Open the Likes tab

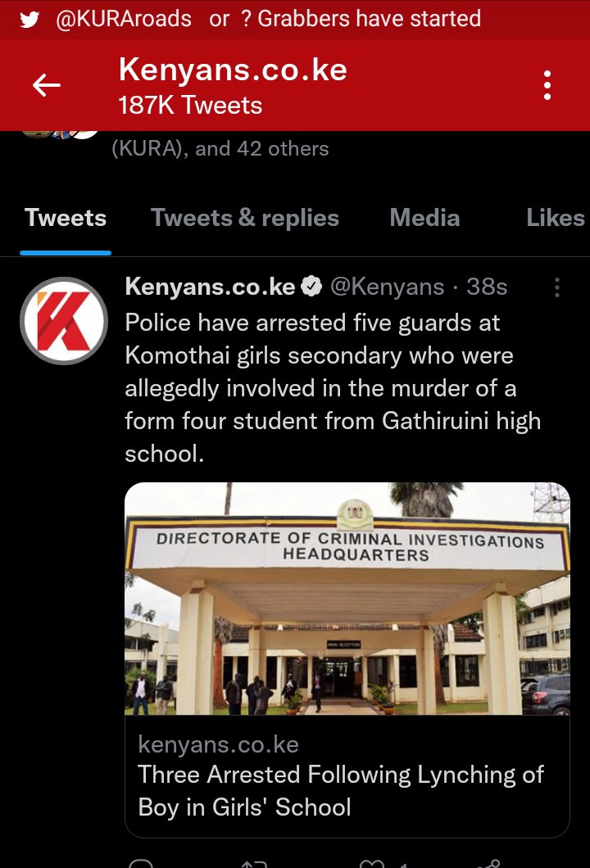pyautogui.click(x=556, y=218)
